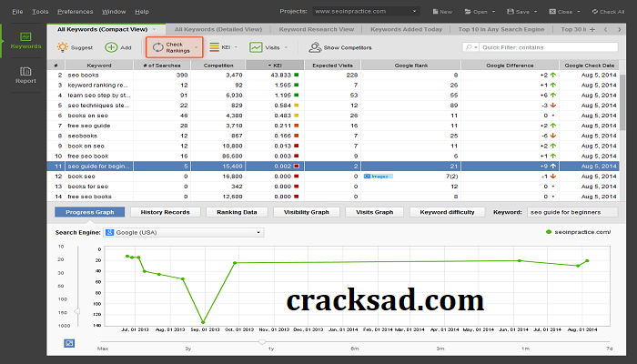Image resolution: width=637 pixels, height=364 pixels.
Task: Sort by Google Rank column header
Action: click(x=410, y=65)
